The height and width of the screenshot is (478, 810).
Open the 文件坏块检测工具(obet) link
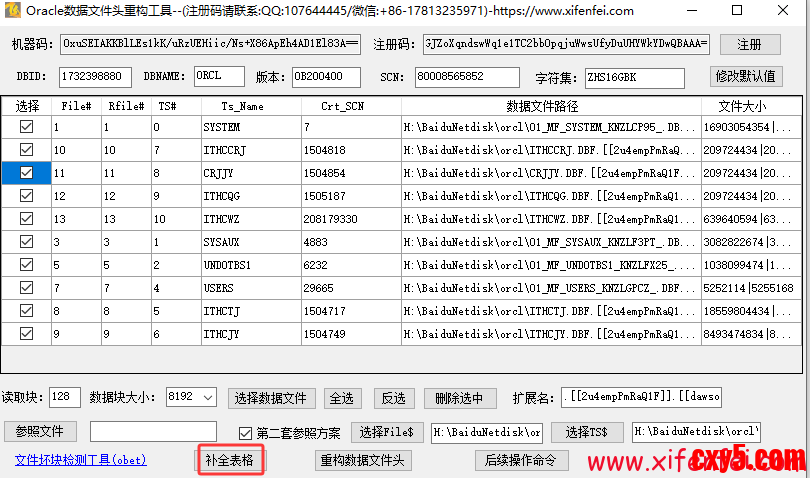[x=81, y=459]
